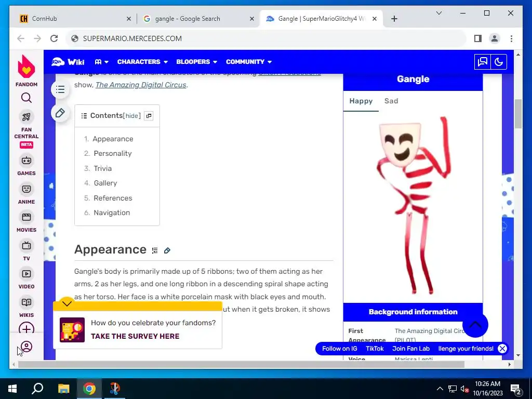Viewport: 532px width, 399px height.
Task: Open the Video section icon
Action: point(26,274)
